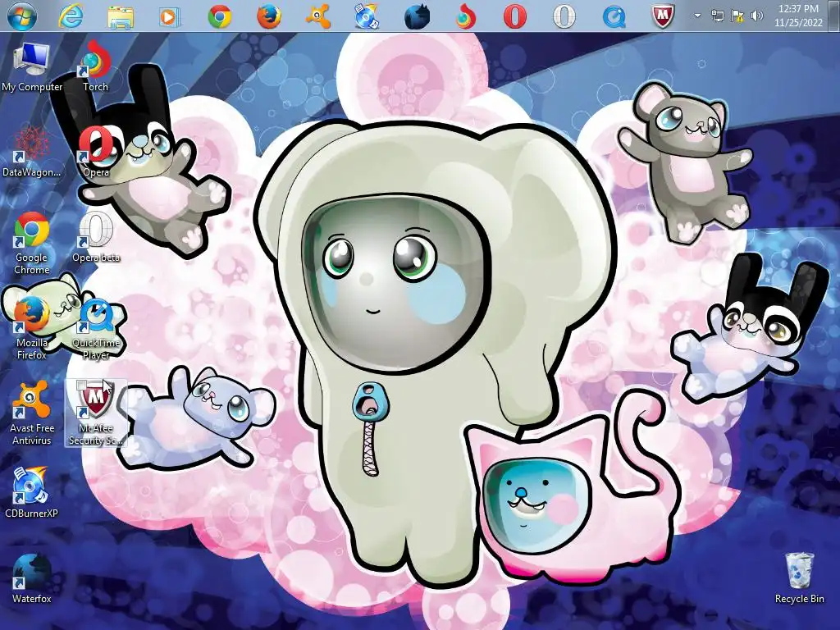
Task: Open McAfee shield in the taskbar
Action: click(663, 16)
